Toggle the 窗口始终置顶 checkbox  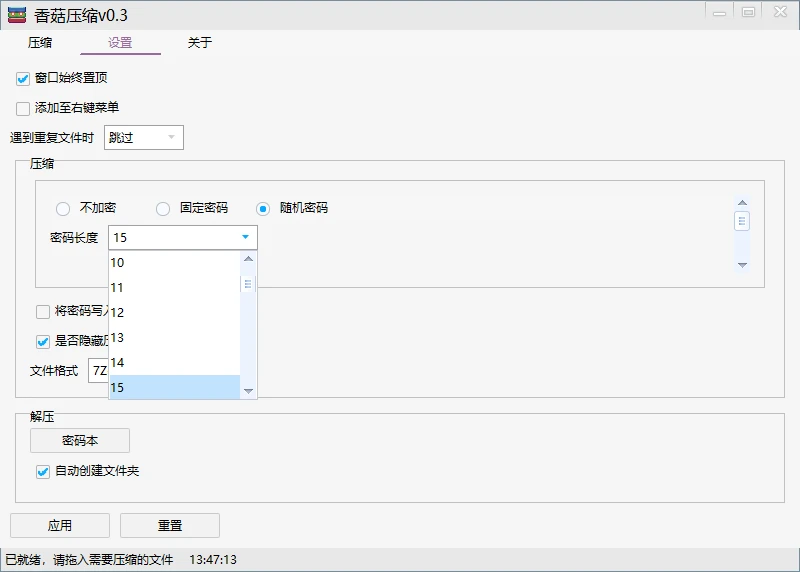(x=23, y=79)
